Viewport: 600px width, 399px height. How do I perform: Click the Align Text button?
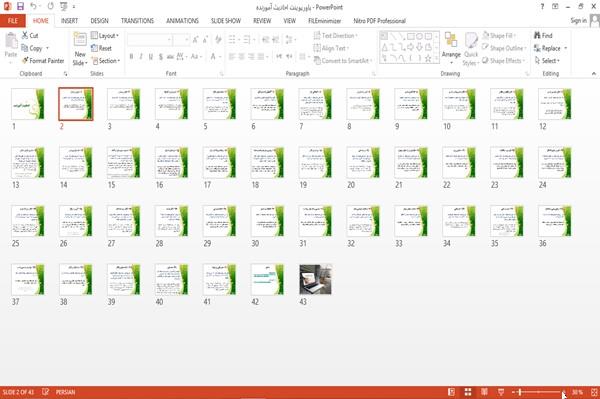click(x=331, y=48)
